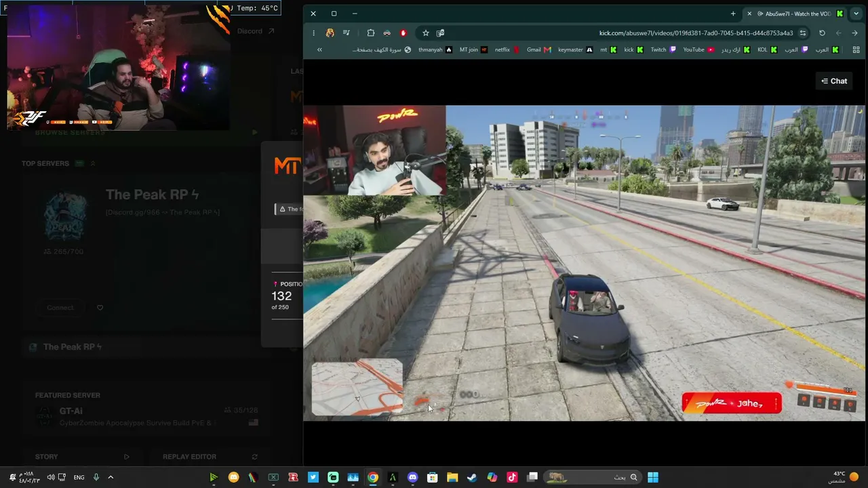Open the taskbar clock and date
This screenshot has width=868, height=488.
[28, 477]
